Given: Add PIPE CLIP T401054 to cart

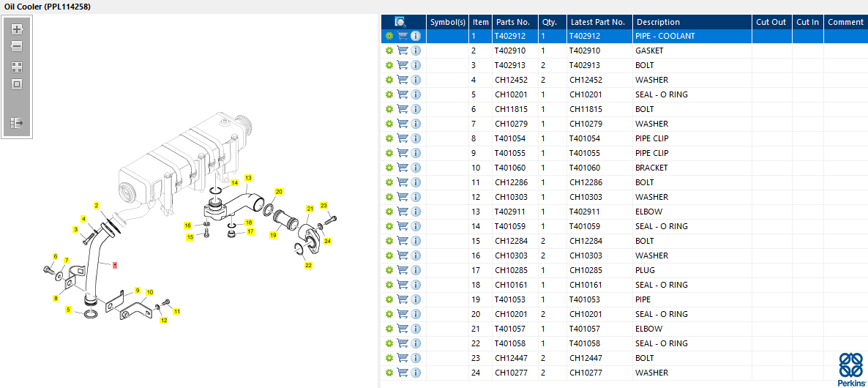Looking at the screenshot, I should tap(403, 138).
